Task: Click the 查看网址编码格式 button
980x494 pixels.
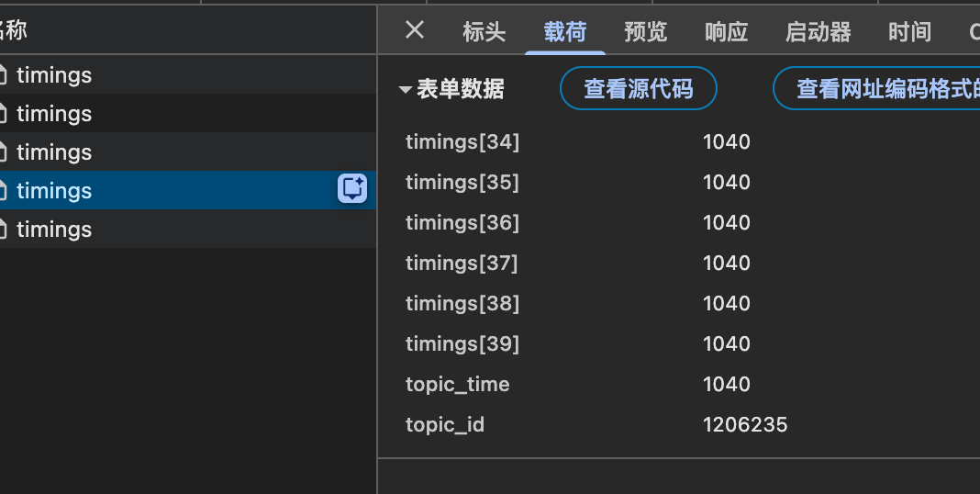Action: pyautogui.click(x=877, y=88)
